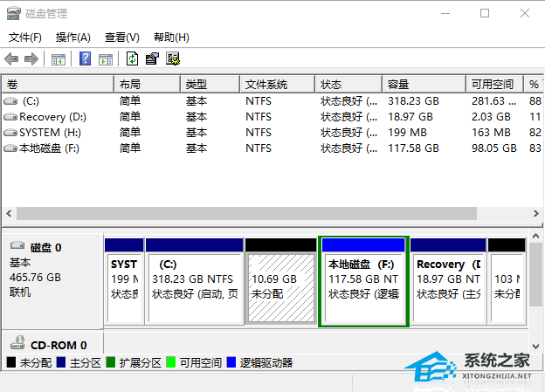This screenshot has width=545, height=392.
Task: Select the Recovery (D:) volume row
Action: (x=52, y=117)
